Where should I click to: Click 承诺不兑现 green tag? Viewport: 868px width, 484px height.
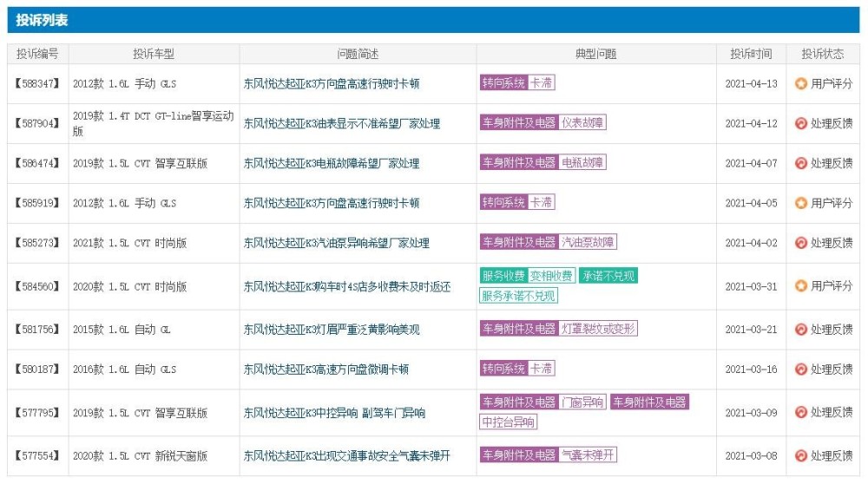(x=608, y=276)
